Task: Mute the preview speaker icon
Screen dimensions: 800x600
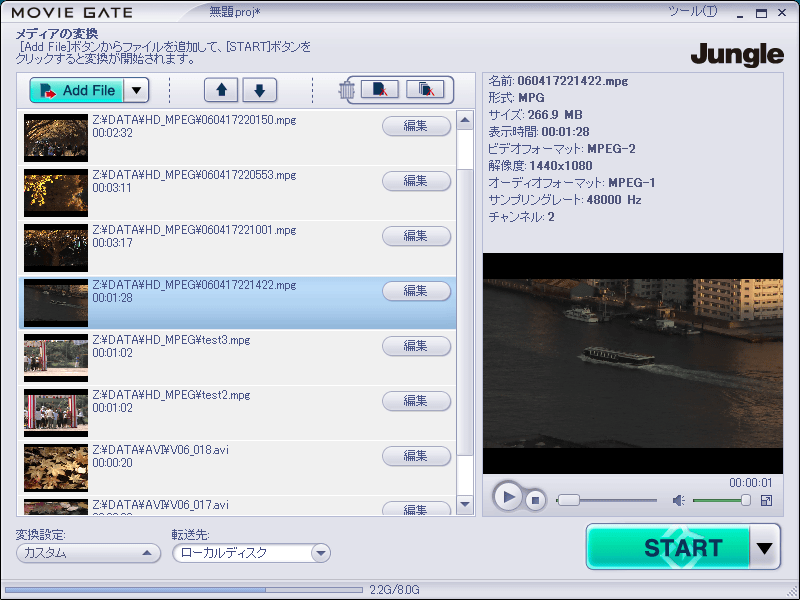Action: [679, 501]
